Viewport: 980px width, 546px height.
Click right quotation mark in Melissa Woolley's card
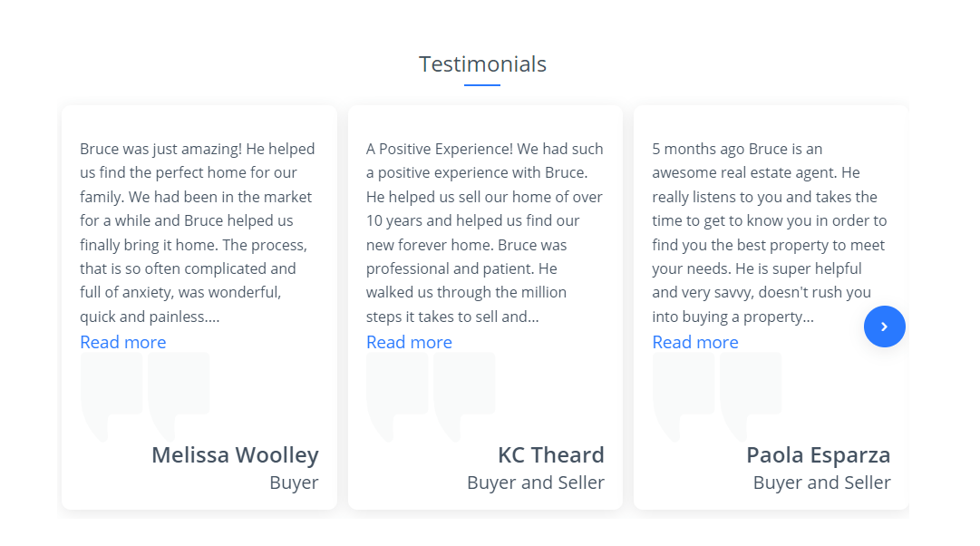click(179, 390)
